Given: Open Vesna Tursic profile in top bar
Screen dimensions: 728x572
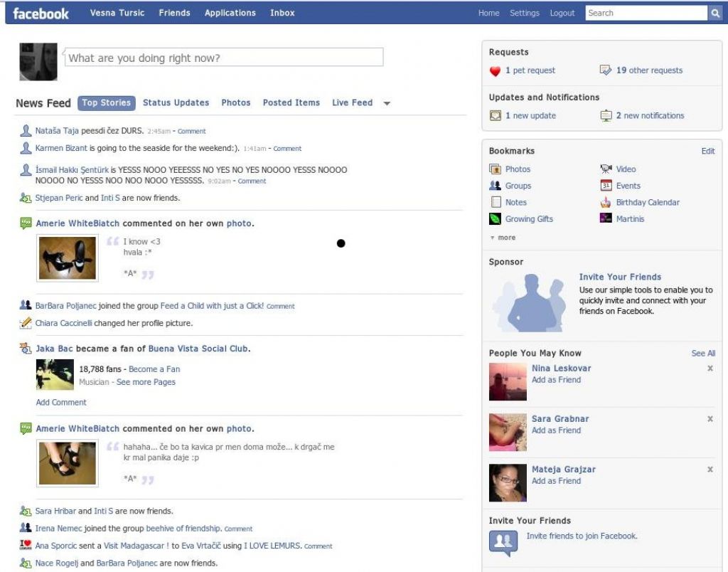Looking at the screenshot, I should tap(117, 13).
